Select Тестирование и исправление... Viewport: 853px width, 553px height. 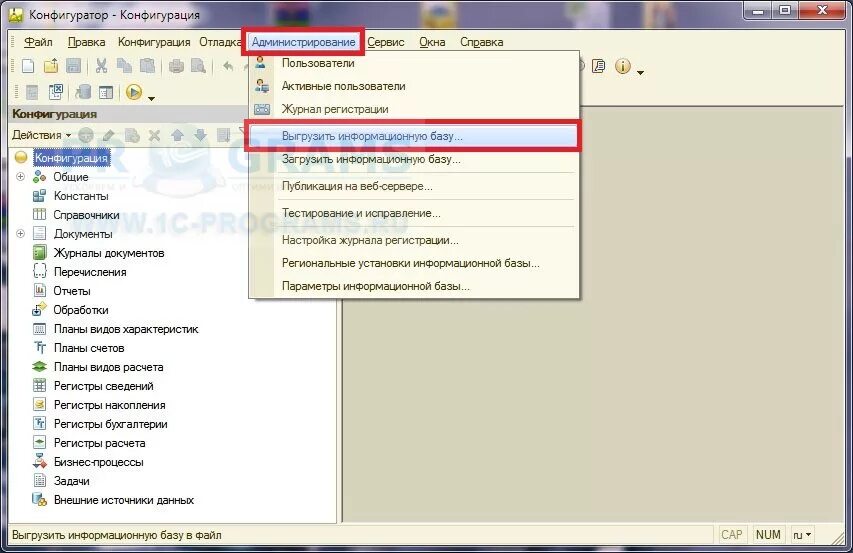click(x=414, y=213)
